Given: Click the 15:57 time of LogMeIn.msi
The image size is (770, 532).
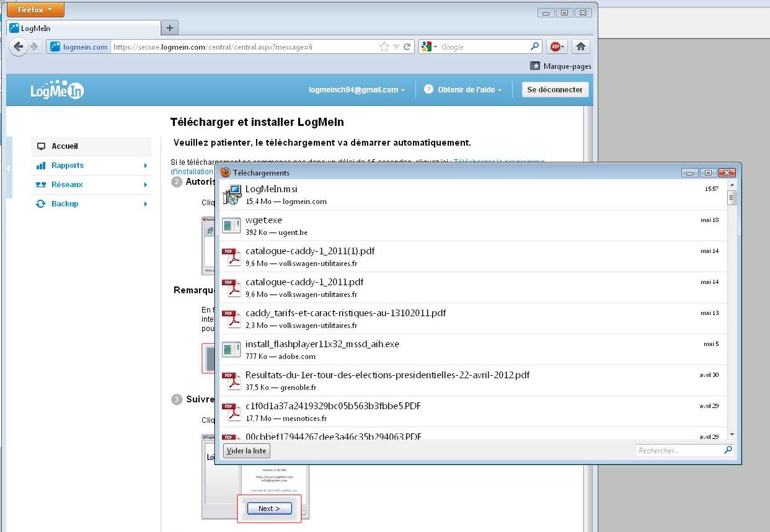Looking at the screenshot, I should coord(712,189).
